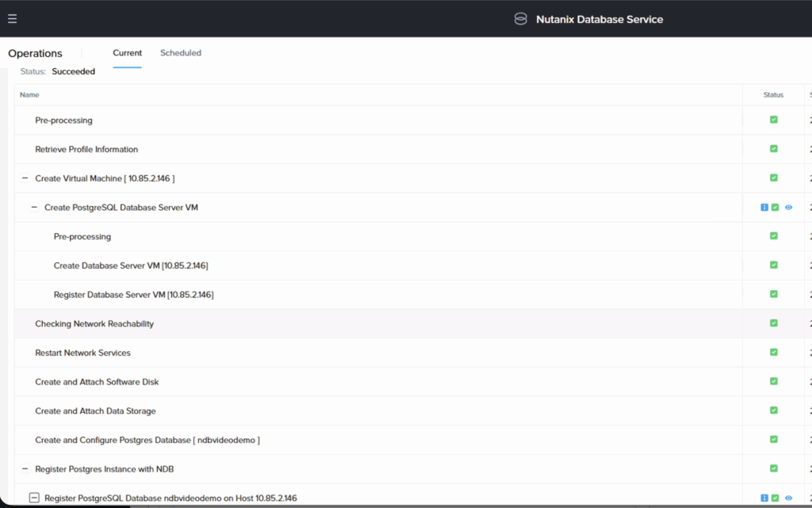Click the Name column header
The width and height of the screenshot is (812, 508).
point(29,95)
